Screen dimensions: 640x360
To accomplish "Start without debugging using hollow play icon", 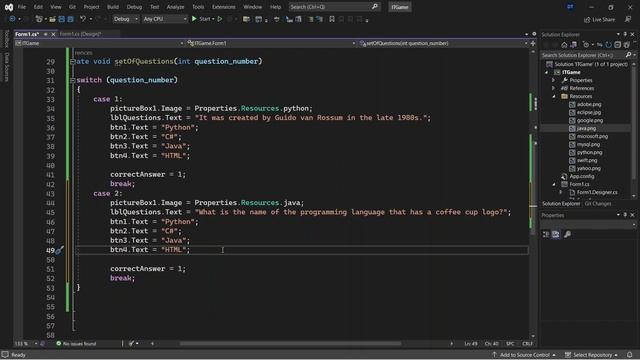I will [x=220, y=19].
